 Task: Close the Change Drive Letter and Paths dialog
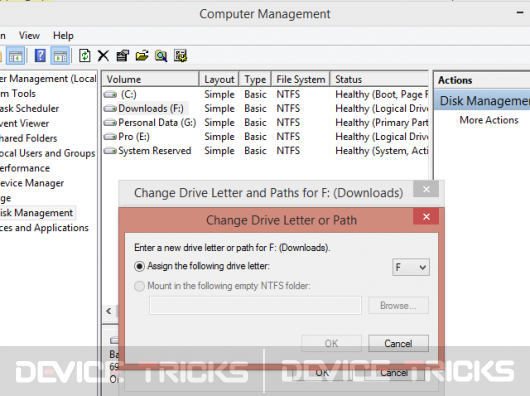(426, 189)
